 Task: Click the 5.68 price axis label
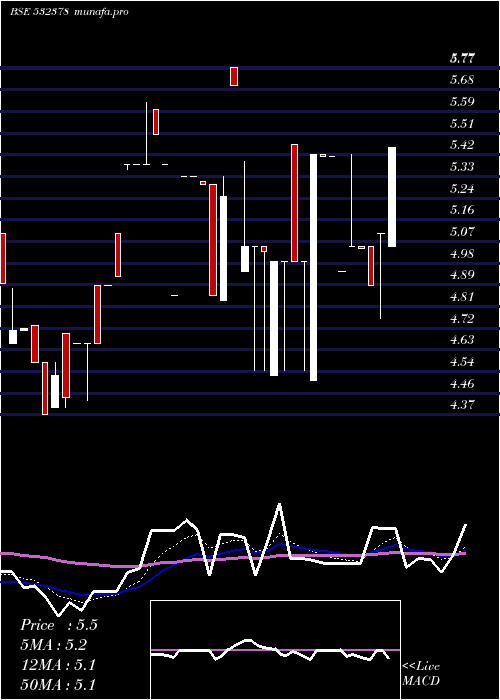pos(462,80)
